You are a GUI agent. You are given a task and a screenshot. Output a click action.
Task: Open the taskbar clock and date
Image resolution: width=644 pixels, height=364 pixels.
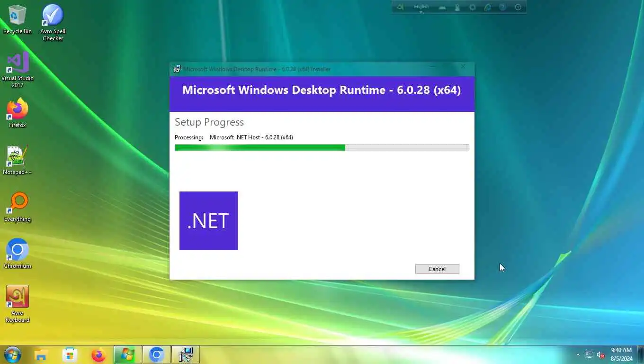click(621, 355)
